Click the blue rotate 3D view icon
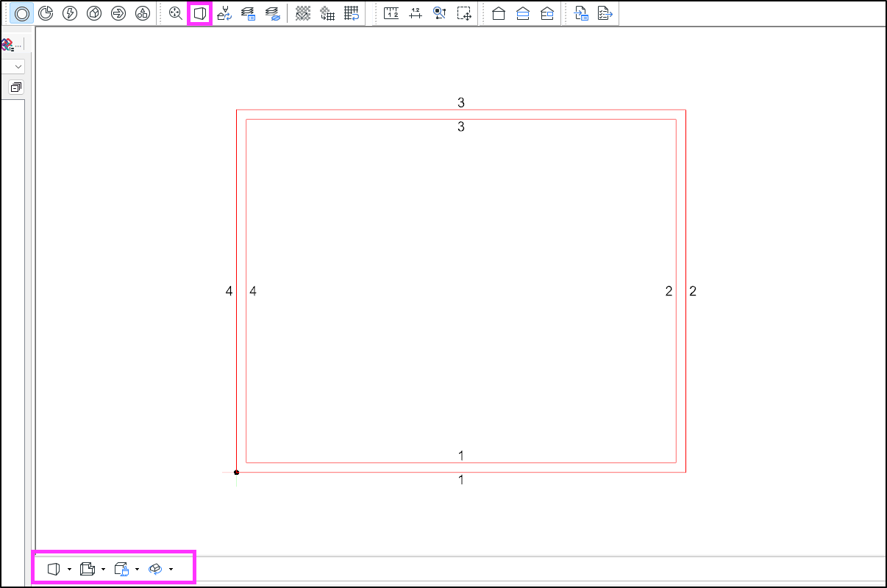Screen dimensions: 887x588 (155, 569)
